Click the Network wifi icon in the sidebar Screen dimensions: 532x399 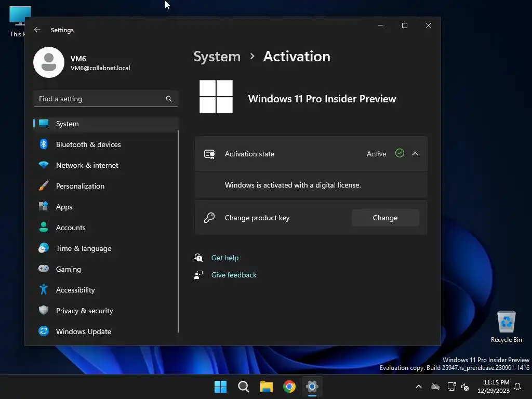tap(44, 165)
